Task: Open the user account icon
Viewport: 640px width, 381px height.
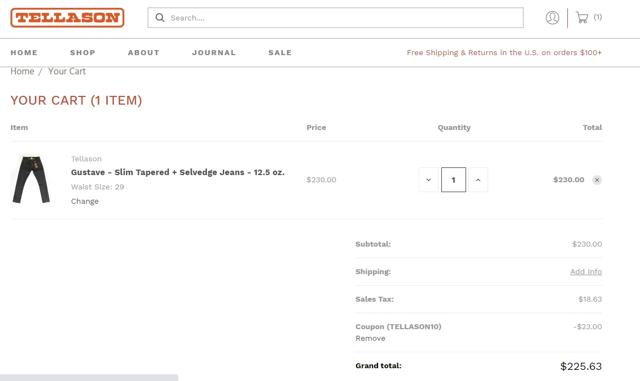Action: 552,18
